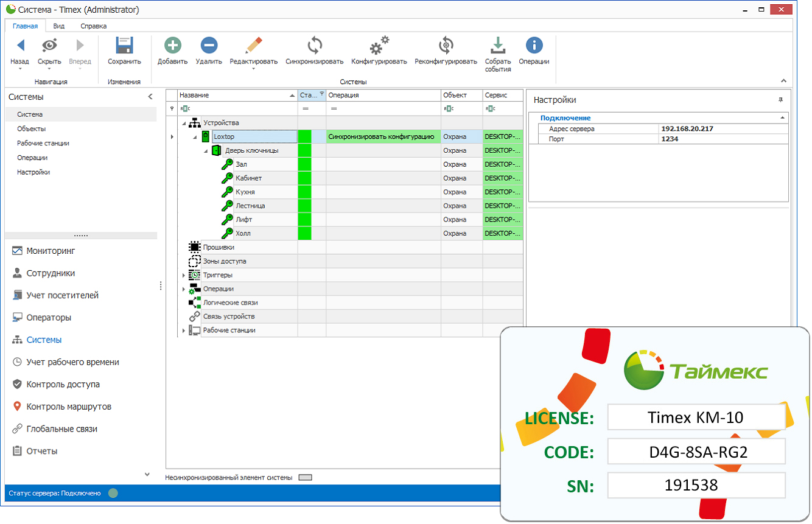Open the Справка ribbon tab
The width and height of the screenshot is (812, 524).
coord(94,26)
